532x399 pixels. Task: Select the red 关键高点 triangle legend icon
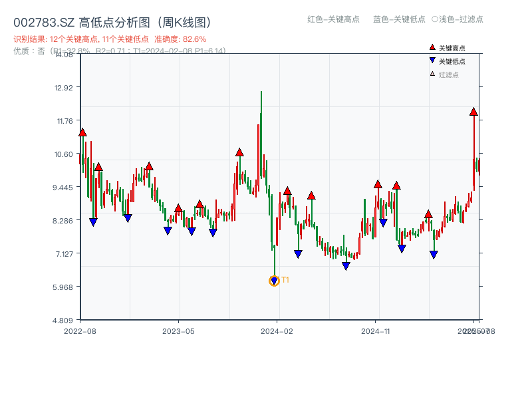point(431,47)
